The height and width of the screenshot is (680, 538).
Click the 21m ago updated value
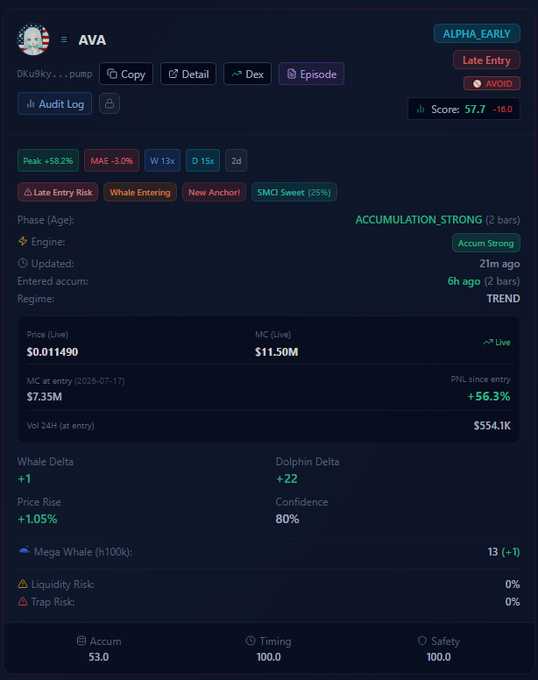[499, 264]
